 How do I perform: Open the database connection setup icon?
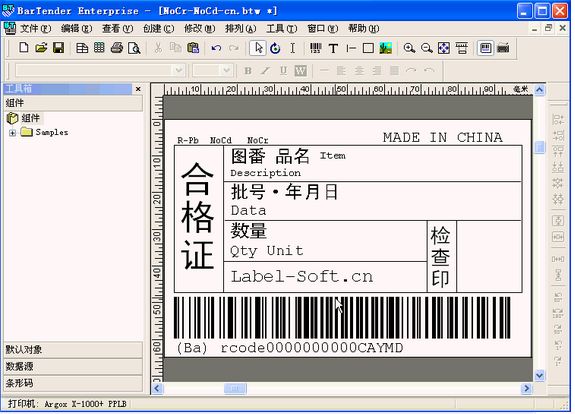click(99, 48)
